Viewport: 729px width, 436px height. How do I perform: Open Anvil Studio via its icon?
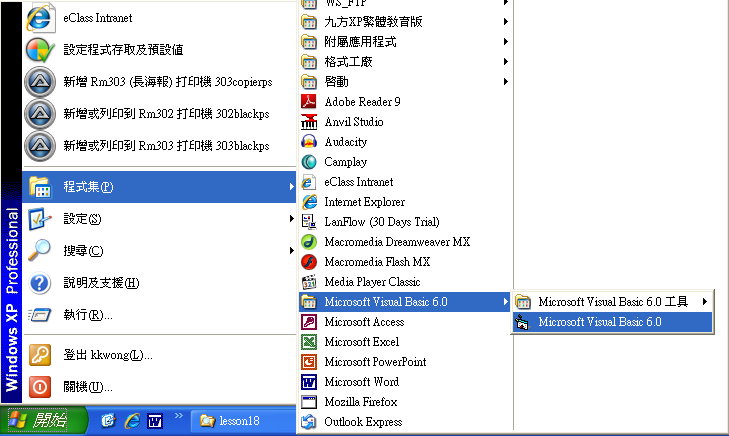tap(309, 122)
